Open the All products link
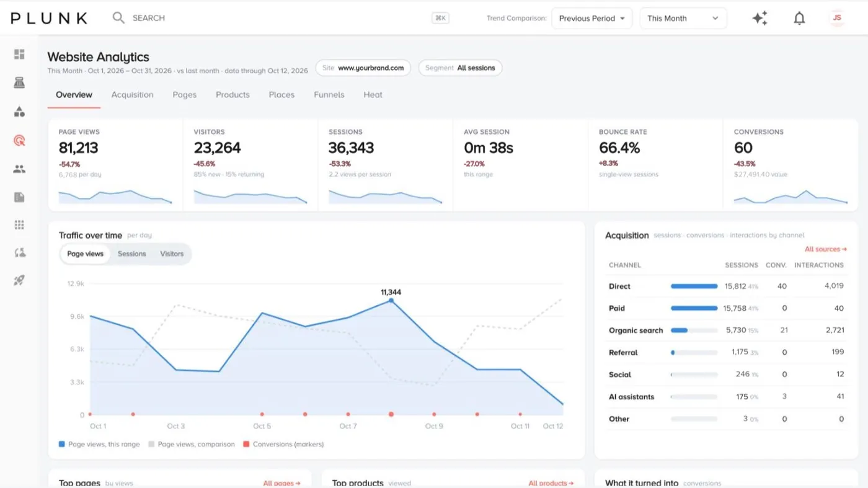Screen dimensions: 868x488 551,483
